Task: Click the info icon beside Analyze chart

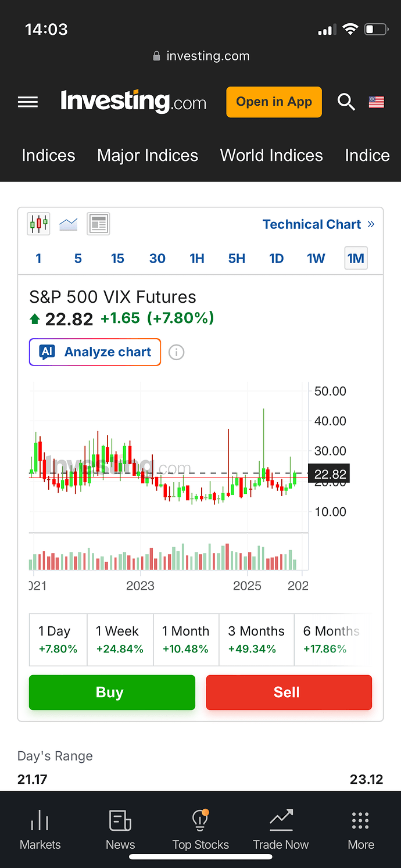Action: [x=176, y=352]
